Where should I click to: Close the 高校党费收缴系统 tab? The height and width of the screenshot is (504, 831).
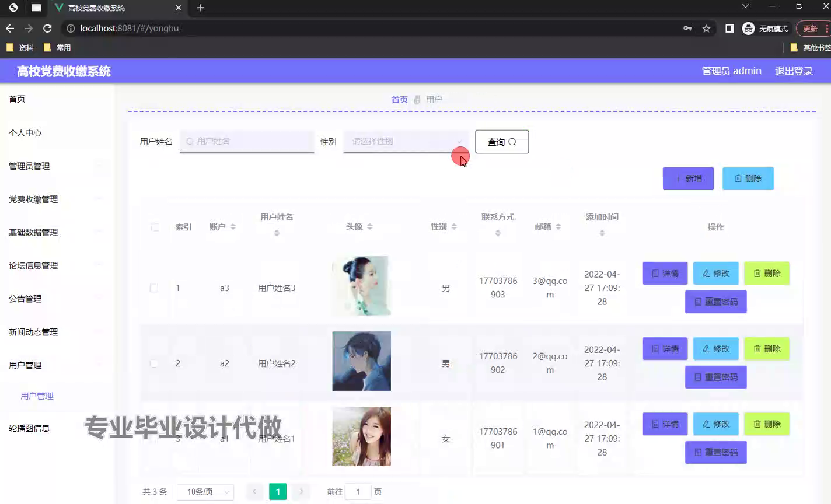[x=179, y=8]
